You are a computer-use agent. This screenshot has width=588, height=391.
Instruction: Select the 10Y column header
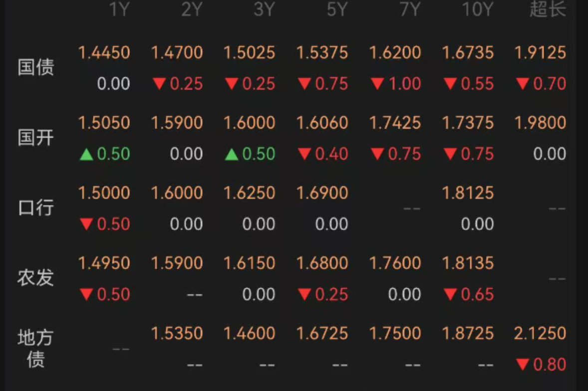[477, 9]
